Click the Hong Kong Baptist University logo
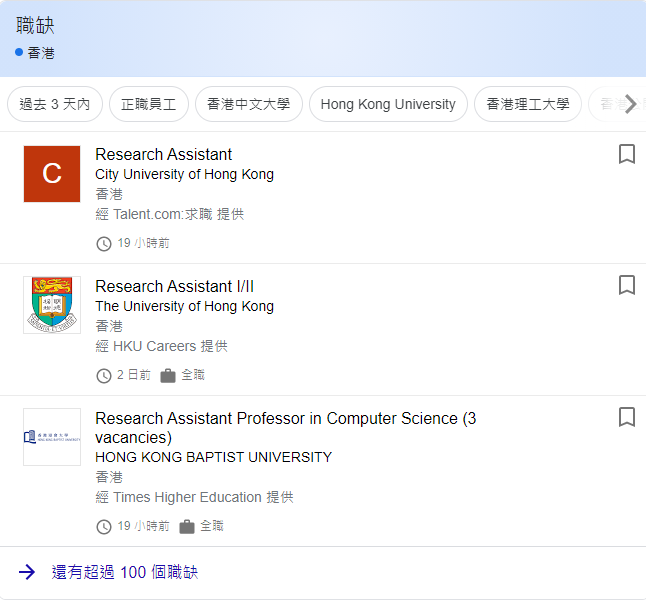Screen dimensions: 646x601 pyautogui.click(x=52, y=437)
